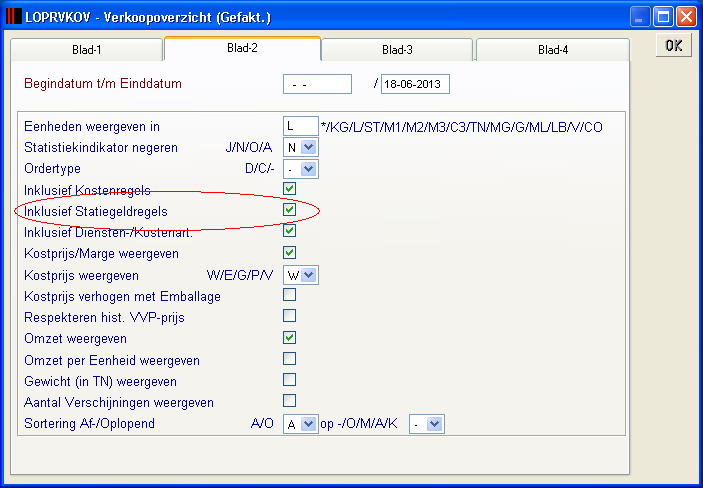Click the Statistiekindikator negeren label
Screen dimensions: 703x488
[x=101, y=148]
